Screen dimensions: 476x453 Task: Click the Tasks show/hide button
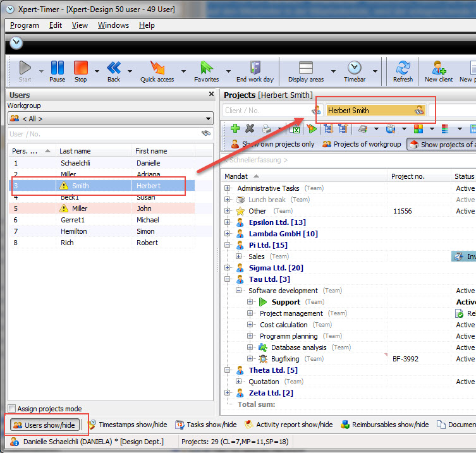[205, 425]
